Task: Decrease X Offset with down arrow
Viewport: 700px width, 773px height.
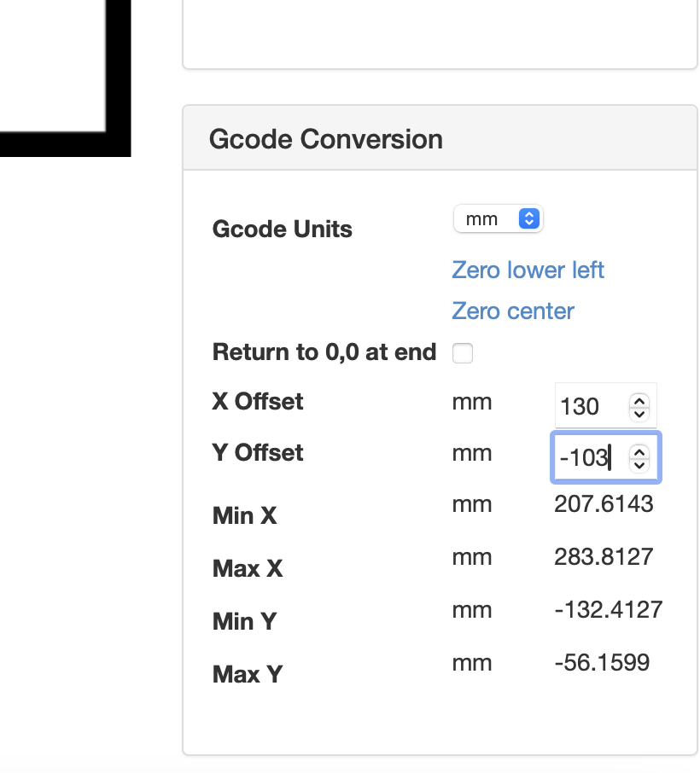Action: click(639, 413)
